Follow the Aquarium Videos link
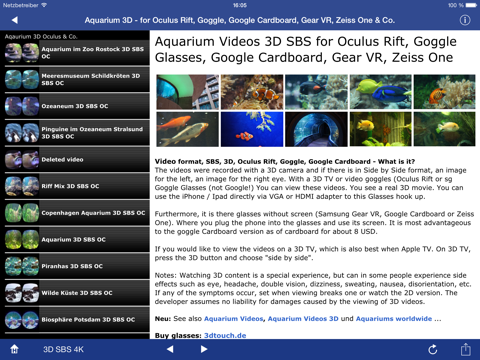This screenshot has height=360, width=480. tap(233, 319)
